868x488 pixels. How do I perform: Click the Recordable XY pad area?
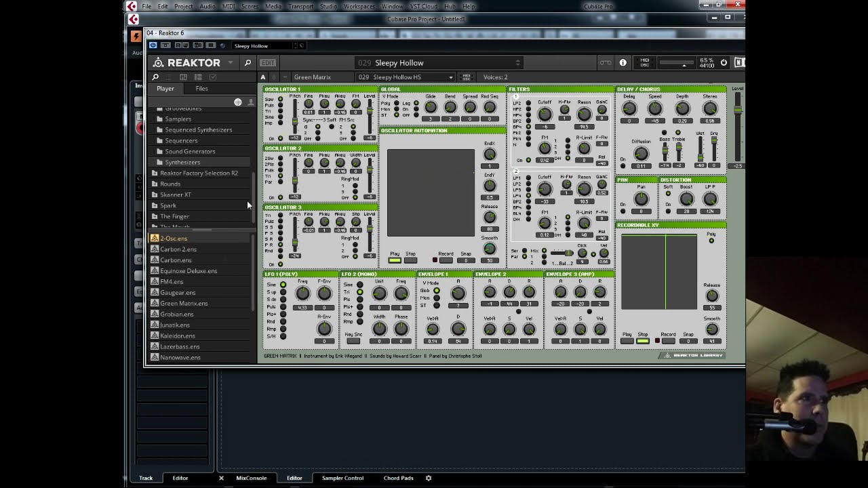tap(659, 272)
